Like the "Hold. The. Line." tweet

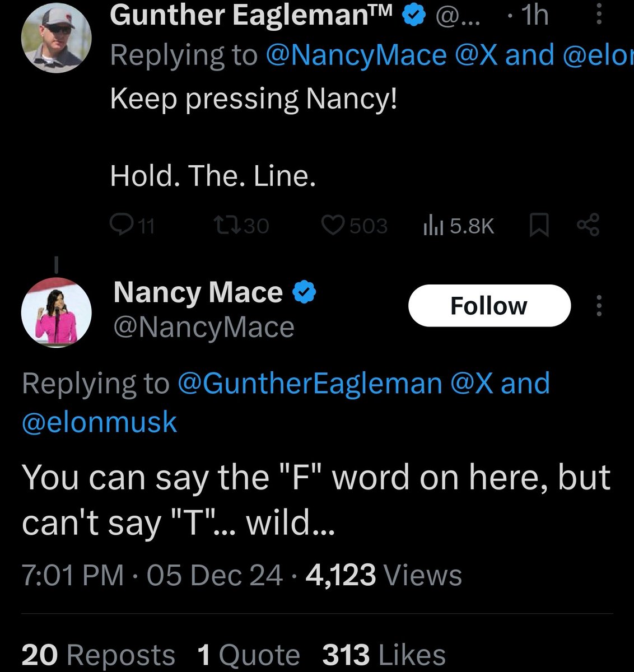pos(333,225)
